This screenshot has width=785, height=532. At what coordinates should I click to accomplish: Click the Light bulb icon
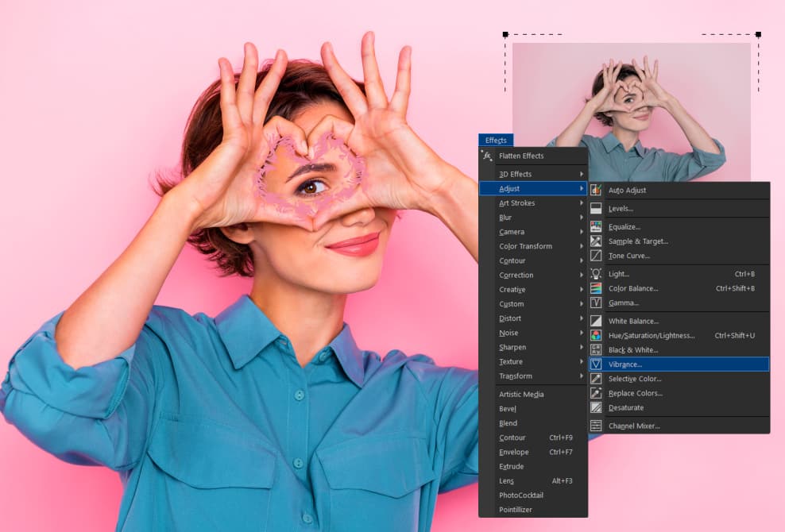596,274
